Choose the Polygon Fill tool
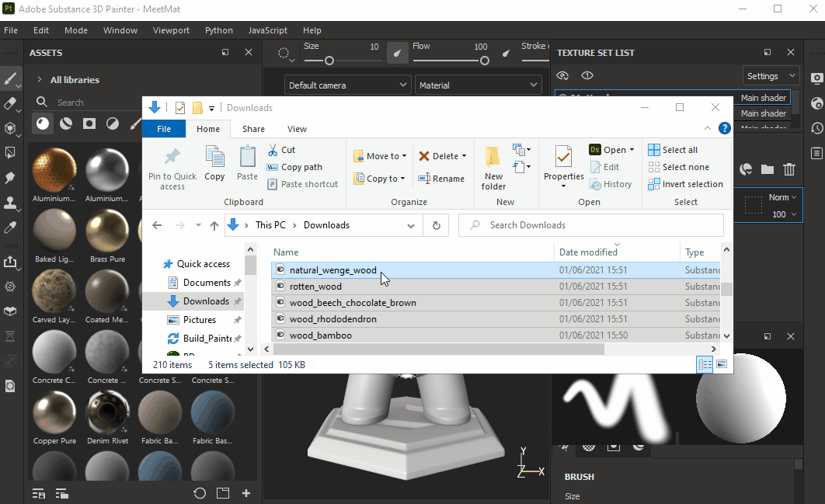The height and width of the screenshot is (504, 825). (11, 153)
